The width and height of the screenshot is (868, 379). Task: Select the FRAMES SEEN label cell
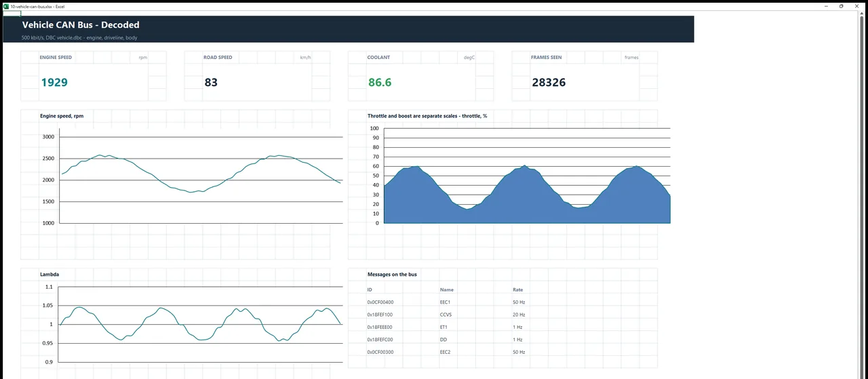546,58
